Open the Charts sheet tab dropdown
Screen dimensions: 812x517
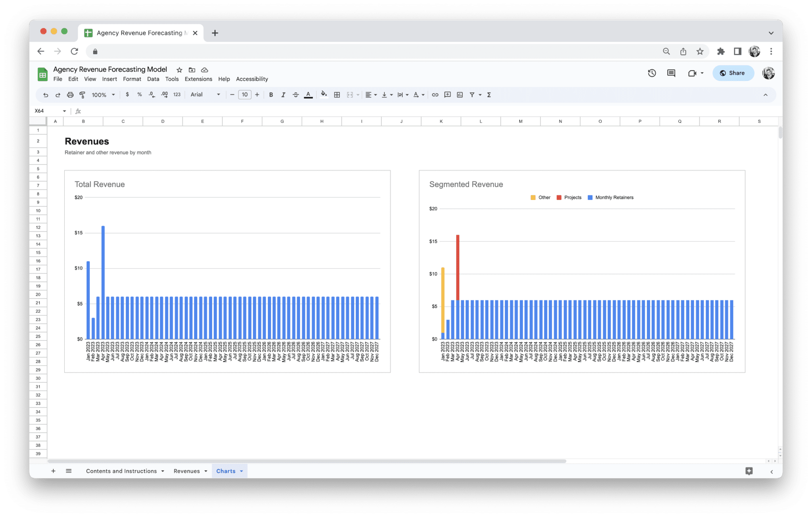click(241, 471)
